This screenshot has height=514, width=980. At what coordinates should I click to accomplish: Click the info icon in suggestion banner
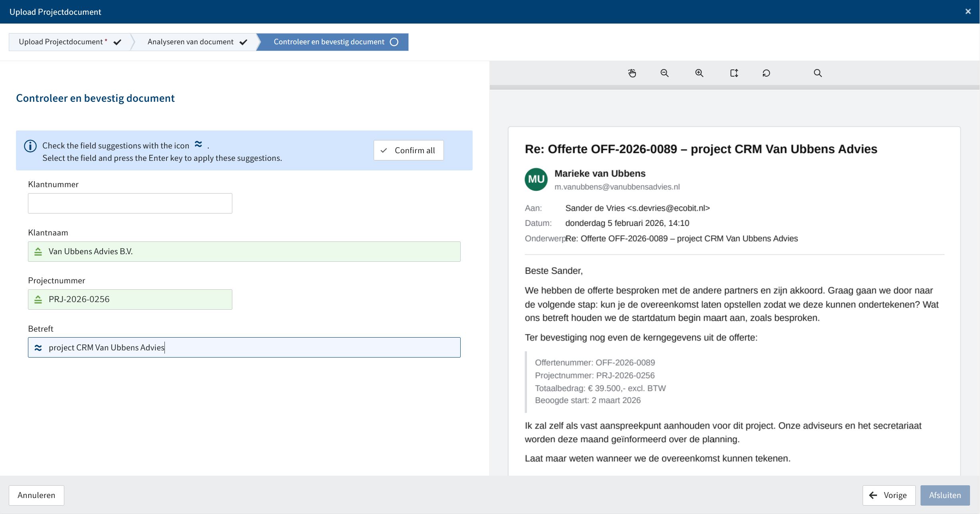pyautogui.click(x=30, y=146)
